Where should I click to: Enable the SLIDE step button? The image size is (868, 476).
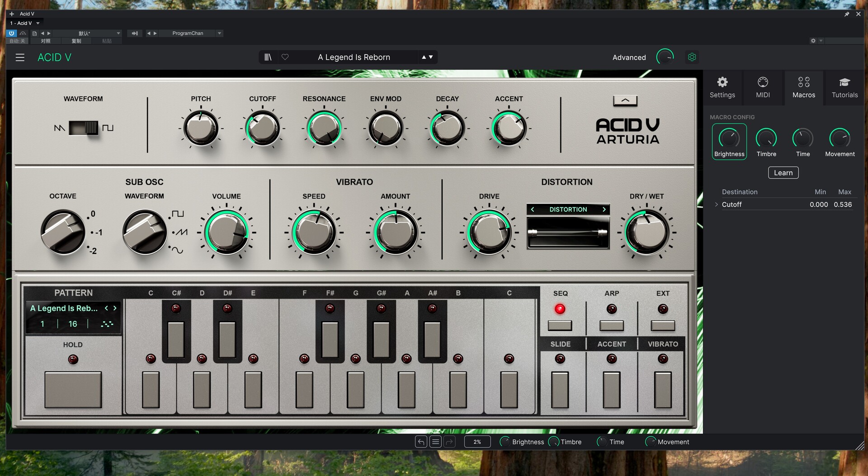click(560, 390)
